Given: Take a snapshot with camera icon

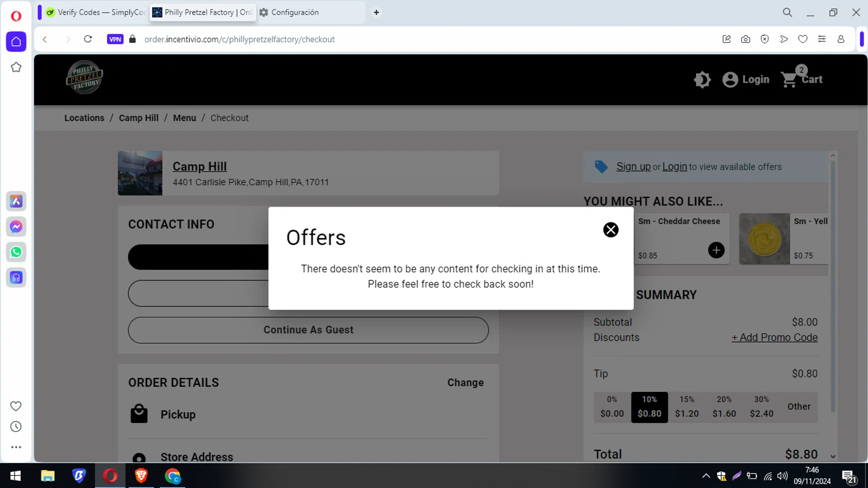Looking at the screenshot, I should (x=745, y=39).
